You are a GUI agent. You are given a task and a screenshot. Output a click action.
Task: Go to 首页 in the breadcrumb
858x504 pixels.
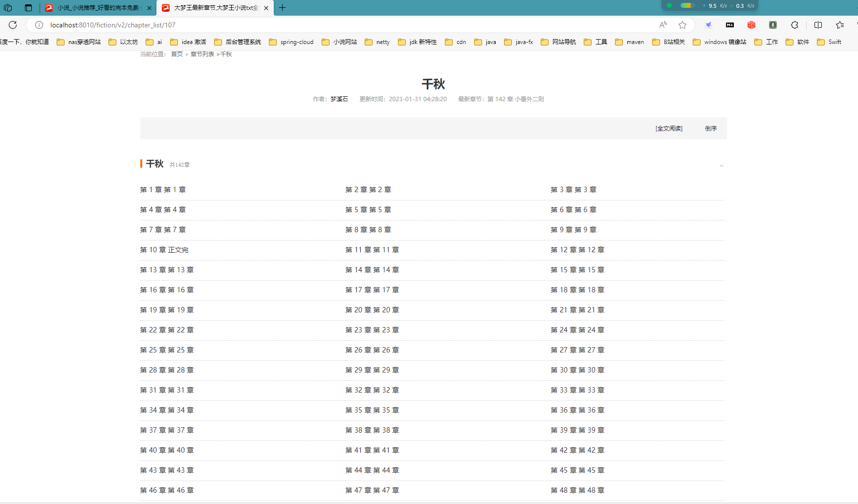coord(176,54)
